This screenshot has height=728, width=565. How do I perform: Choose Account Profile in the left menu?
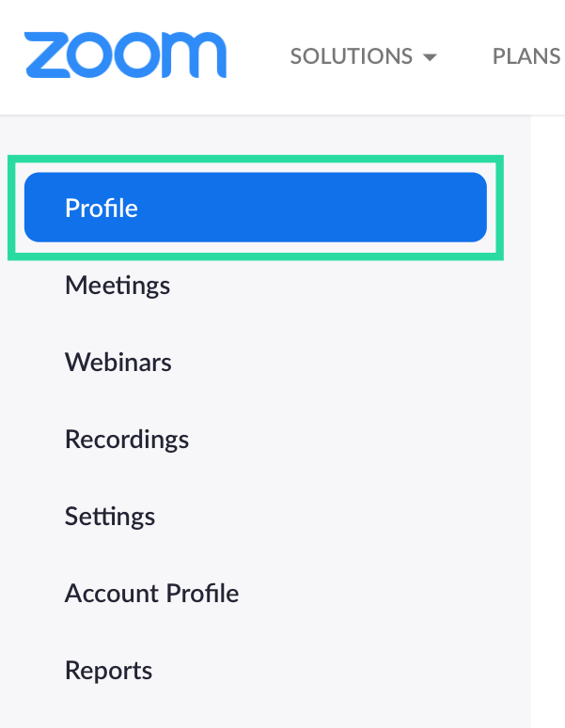[151, 593]
